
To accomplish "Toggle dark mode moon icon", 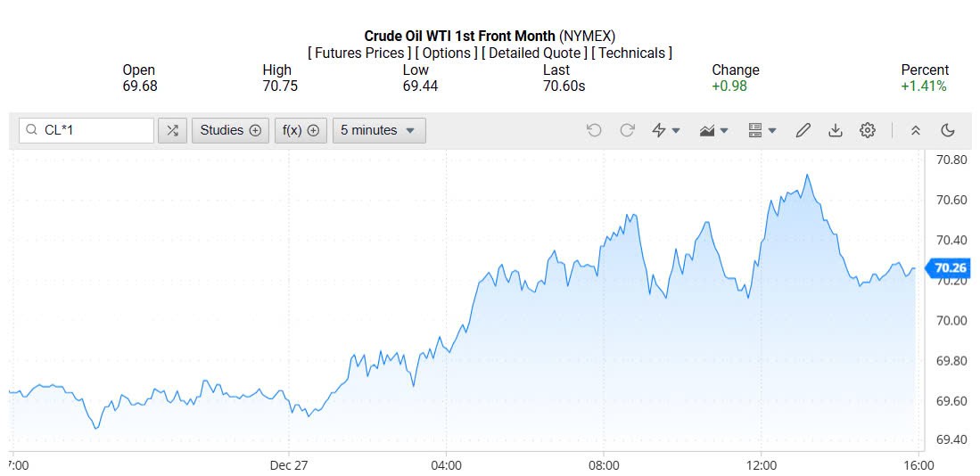I will (x=948, y=130).
